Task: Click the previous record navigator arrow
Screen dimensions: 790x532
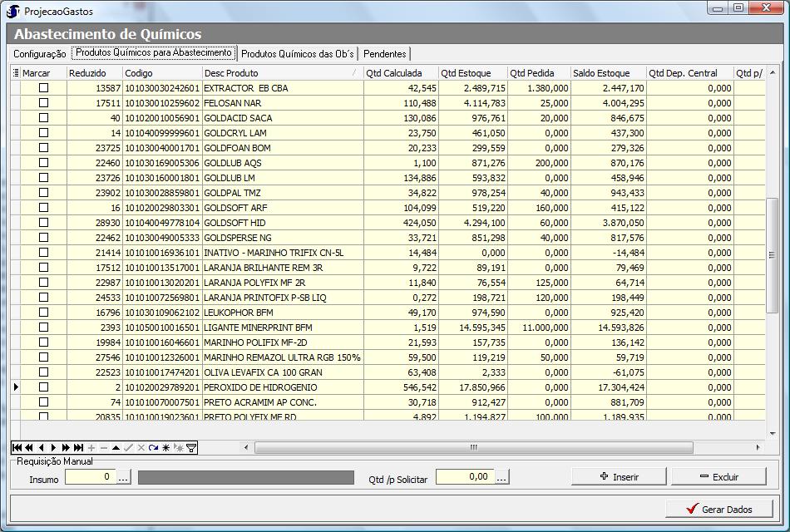Action: tap(41, 448)
